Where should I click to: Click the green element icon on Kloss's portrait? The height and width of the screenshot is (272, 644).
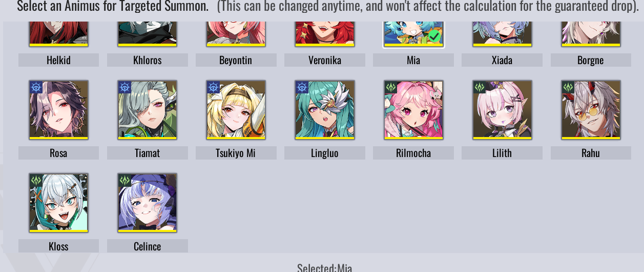point(36,180)
